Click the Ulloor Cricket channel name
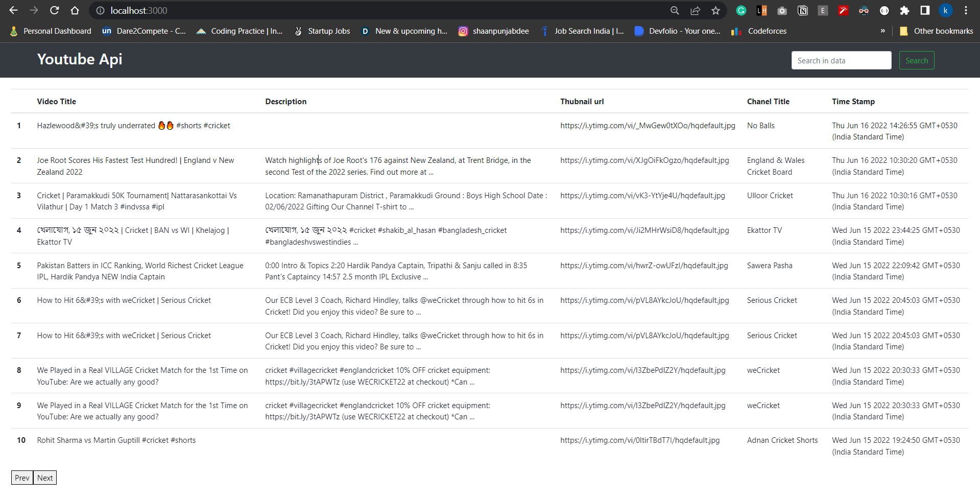Viewport: 980px width, 498px height. coord(770,196)
